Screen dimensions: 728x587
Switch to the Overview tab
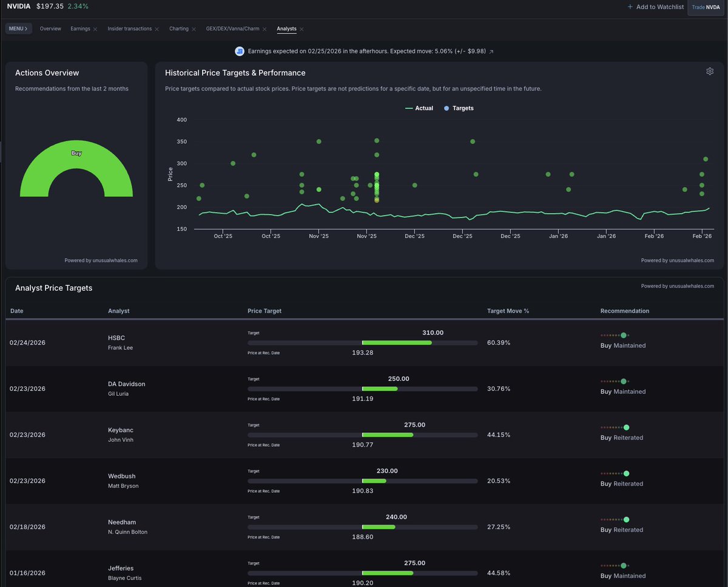(x=50, y=29)
